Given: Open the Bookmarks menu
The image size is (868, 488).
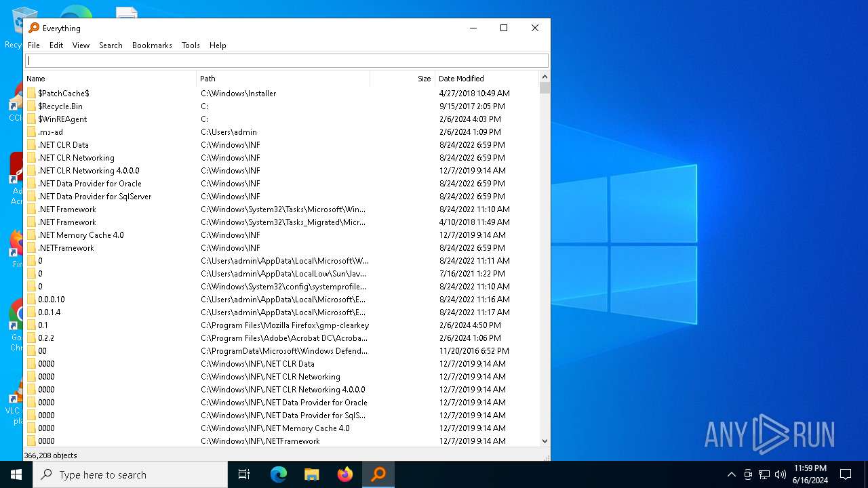Looking at the screenshot, I should pos(152,45).
